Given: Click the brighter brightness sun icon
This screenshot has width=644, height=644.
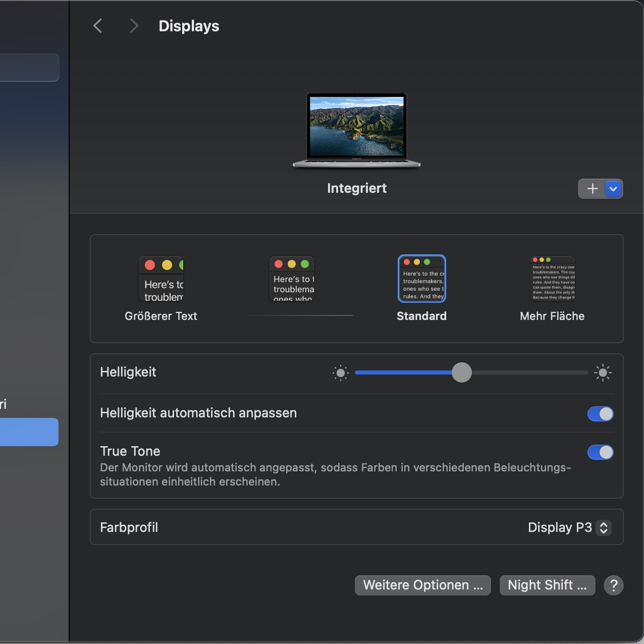Looking at the screenshot, I should click(x=603, y=373).
